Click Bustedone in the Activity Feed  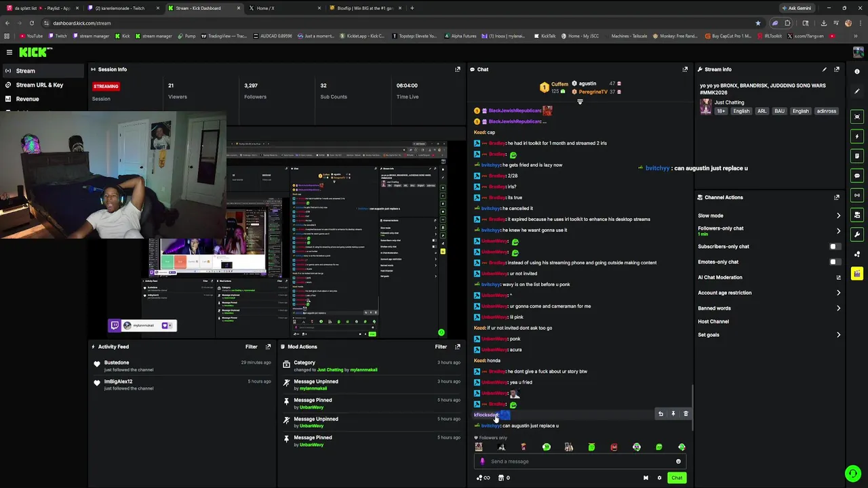coord(116,363)
